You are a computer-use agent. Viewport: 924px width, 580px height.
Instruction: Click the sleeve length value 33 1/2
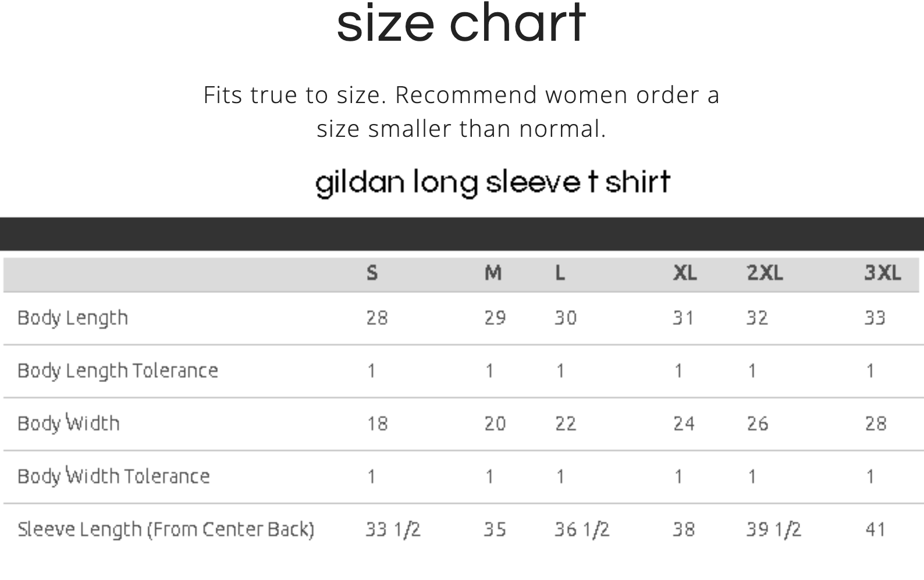[x=393, y=529]
